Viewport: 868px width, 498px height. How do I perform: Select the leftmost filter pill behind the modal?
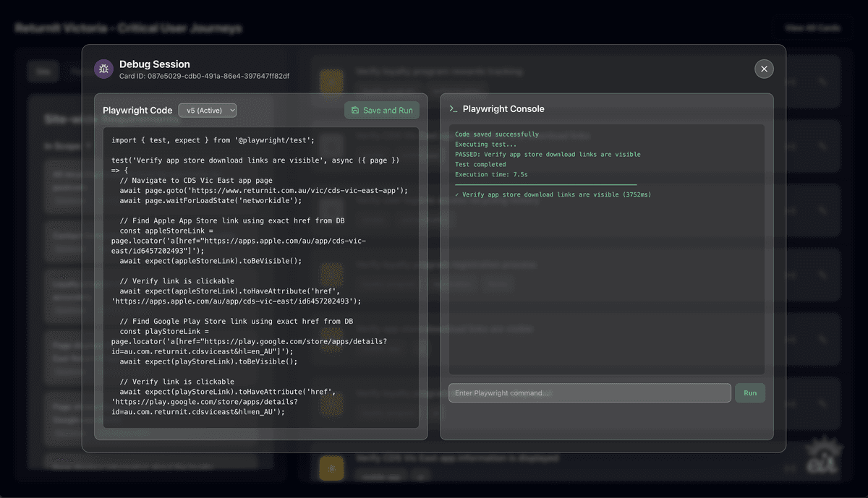point(43,71)
